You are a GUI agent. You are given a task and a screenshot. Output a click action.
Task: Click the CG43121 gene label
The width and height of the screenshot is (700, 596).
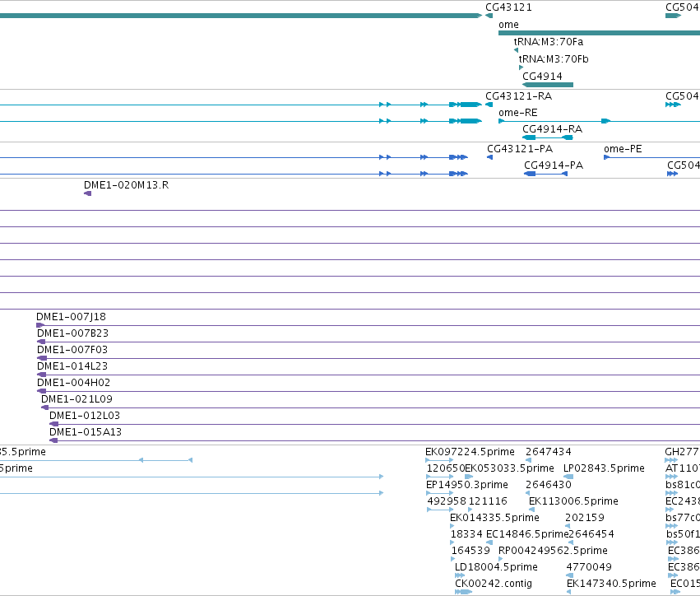click(x=508, y=7)
